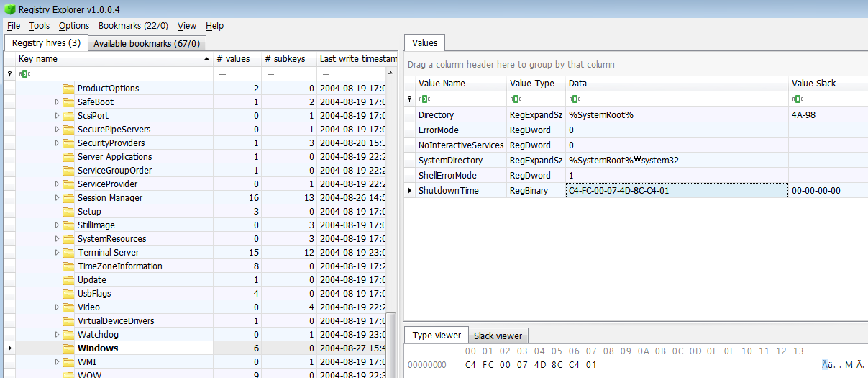868x378 pixels.
Task: Click # values filter equals icon
Action: (222, 74)
